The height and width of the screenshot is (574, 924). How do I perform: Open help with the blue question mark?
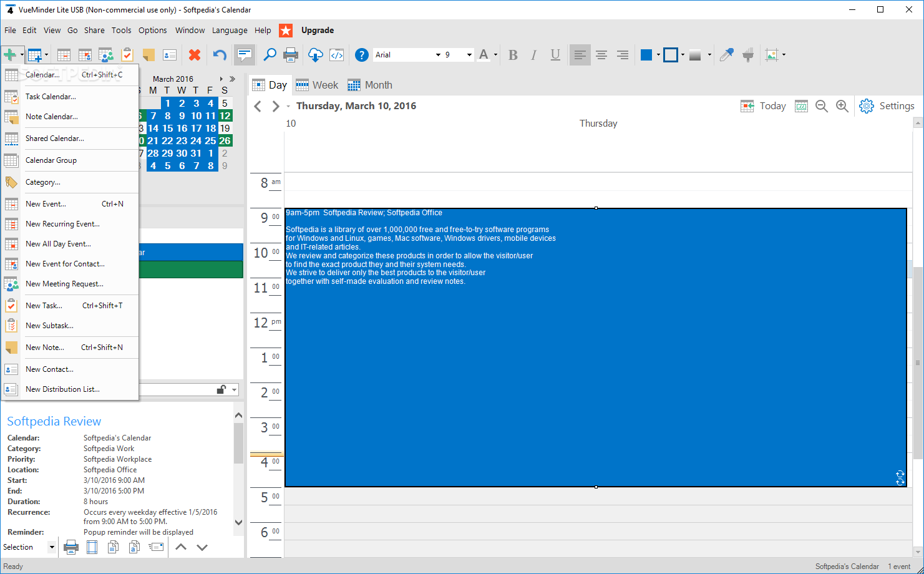[362, 55]
